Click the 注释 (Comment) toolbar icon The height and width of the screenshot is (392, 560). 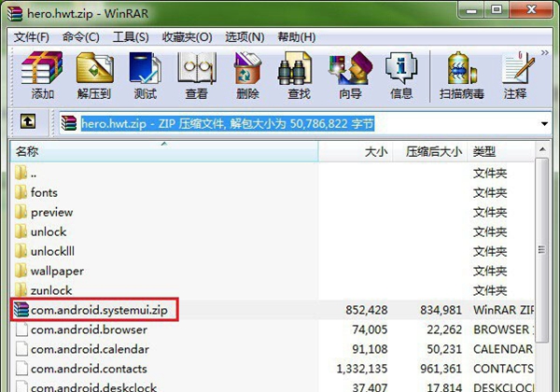click(516, 75)
